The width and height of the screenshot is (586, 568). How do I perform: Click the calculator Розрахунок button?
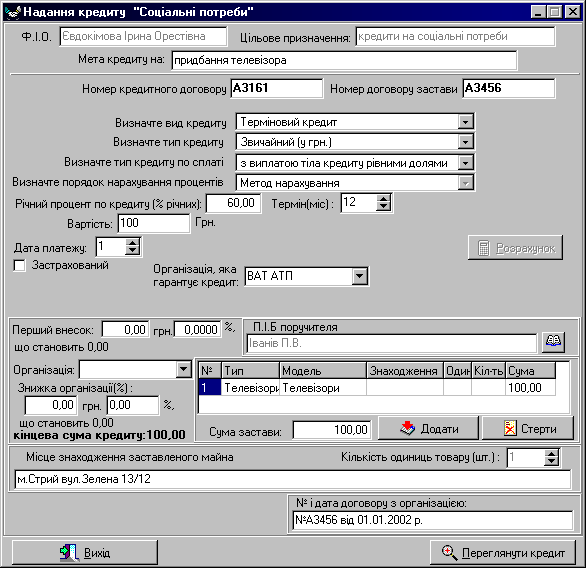click(x=515, y=248)
